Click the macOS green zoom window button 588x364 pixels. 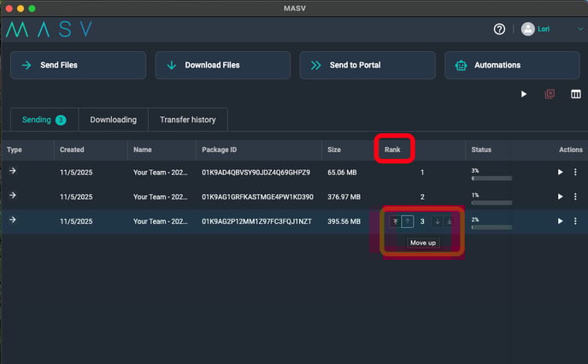pos(32,9)
